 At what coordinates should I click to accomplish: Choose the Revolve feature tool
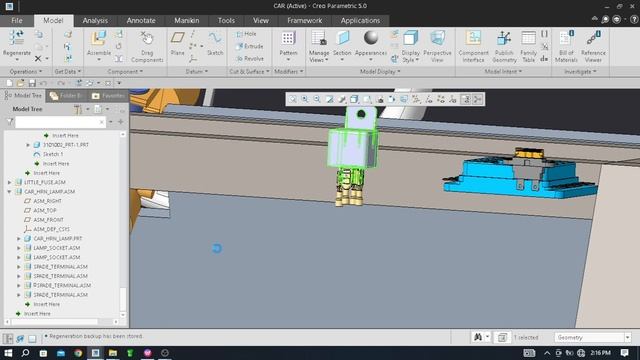250,59
